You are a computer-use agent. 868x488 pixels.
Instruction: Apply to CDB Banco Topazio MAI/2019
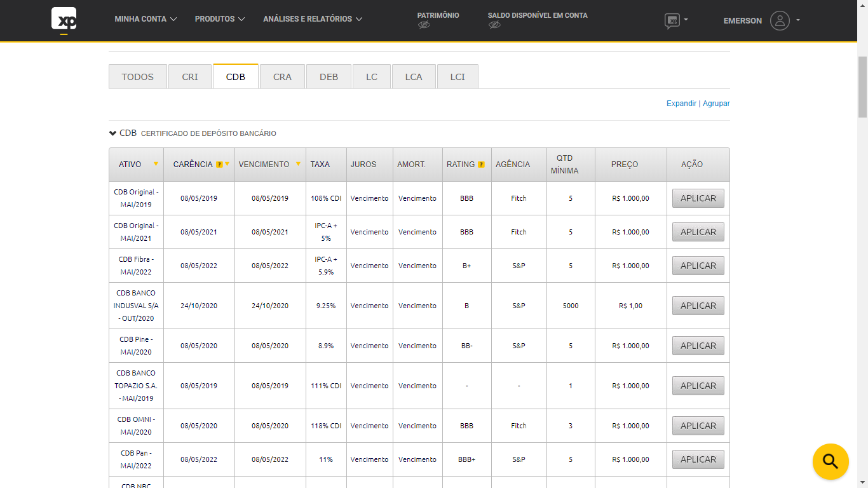pyautogui.click(x=698, y=386)
